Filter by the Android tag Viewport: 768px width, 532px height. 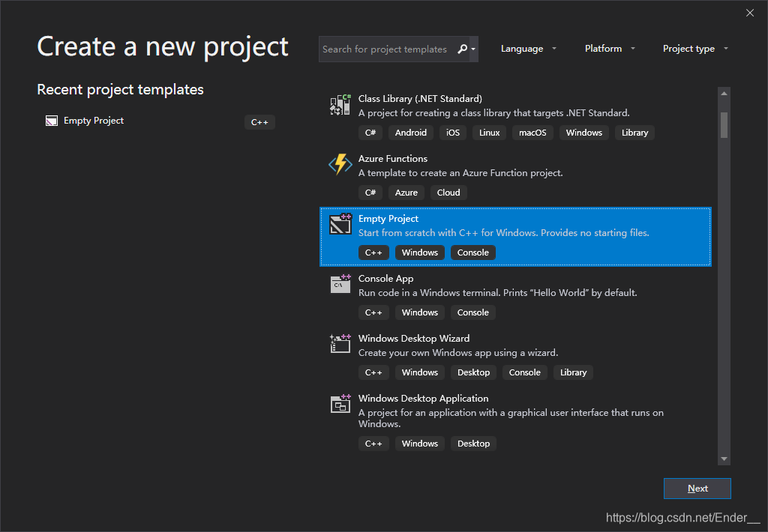coord(411,132)
